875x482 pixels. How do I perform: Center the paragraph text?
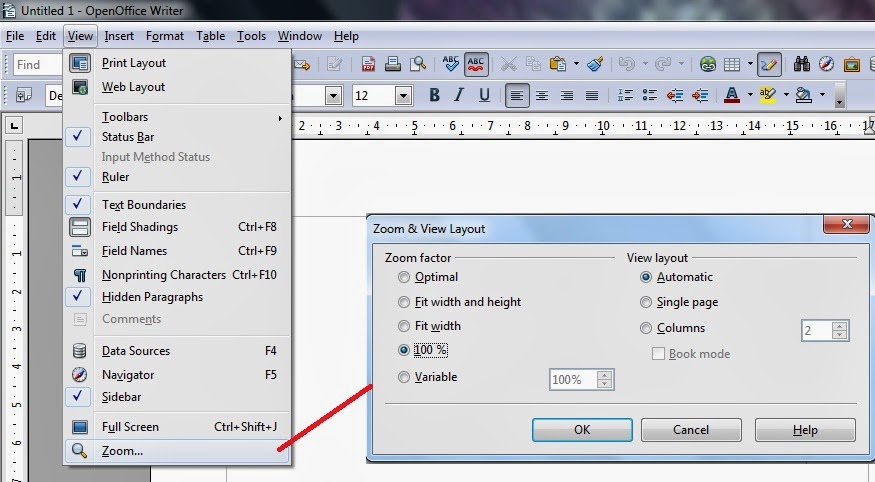542,95
